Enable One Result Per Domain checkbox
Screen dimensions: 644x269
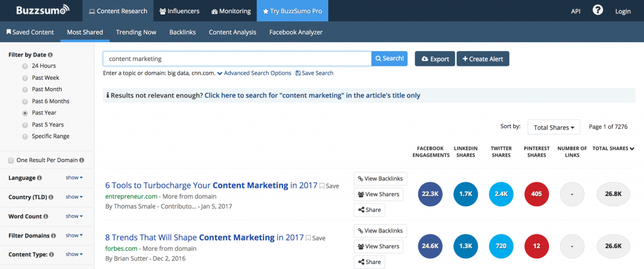[11, 160]
